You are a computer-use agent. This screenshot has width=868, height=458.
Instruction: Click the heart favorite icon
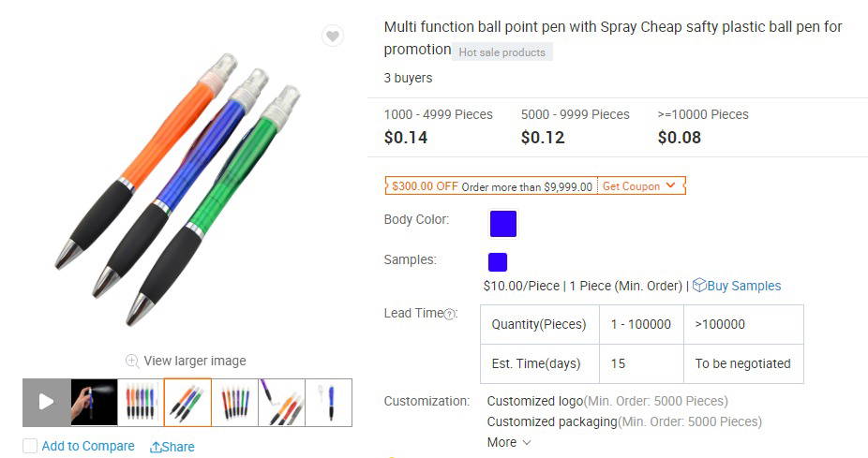click(332, 37)
